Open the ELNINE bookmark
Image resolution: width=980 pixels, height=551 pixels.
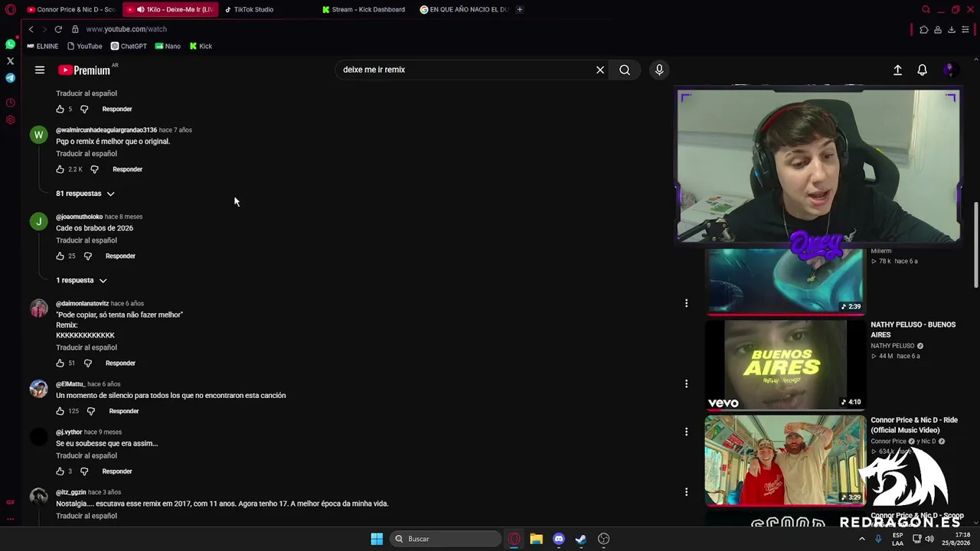pos(43,46)
